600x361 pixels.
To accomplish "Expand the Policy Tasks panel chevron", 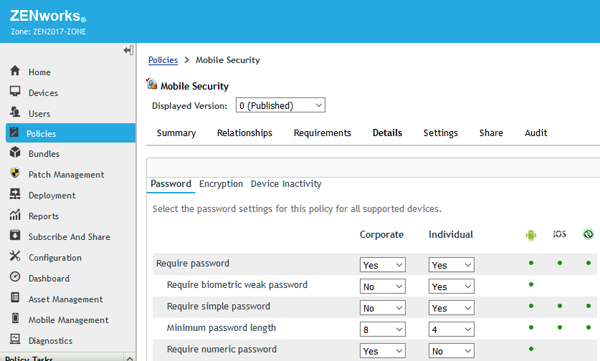I will pos(130,358).
